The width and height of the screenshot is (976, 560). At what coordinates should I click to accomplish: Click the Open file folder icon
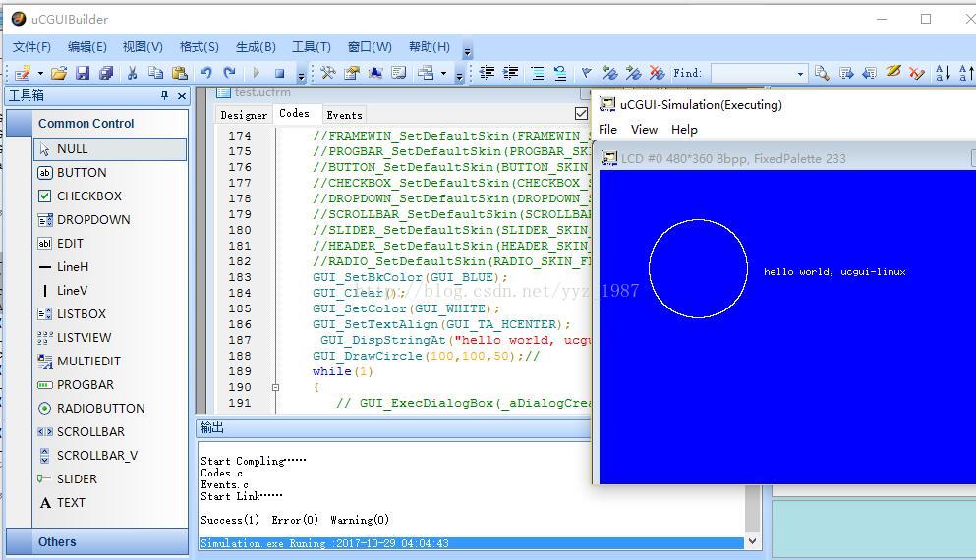click(59, 73)
